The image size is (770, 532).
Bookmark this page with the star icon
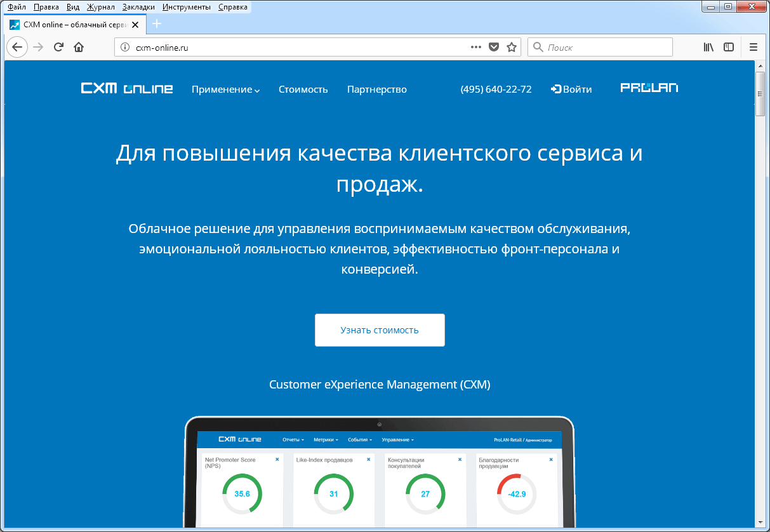512,47
